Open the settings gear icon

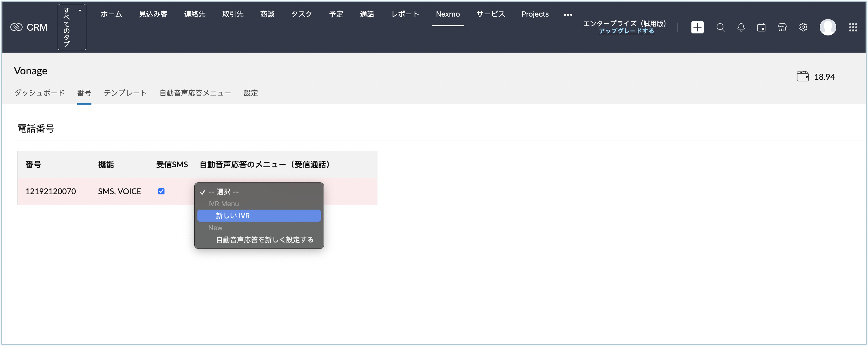pyautogui.click(x=803, y=27)
